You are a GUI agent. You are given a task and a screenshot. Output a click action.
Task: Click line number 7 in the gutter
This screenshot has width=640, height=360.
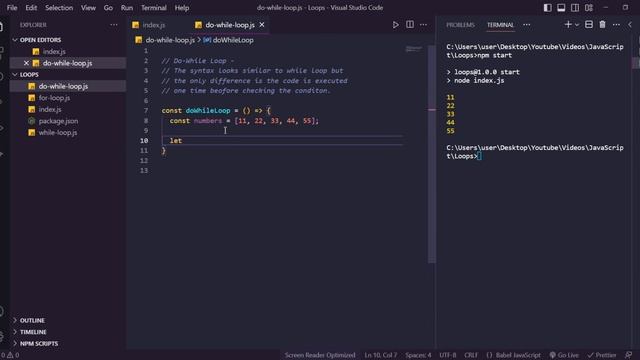click(x=146, y=111)
